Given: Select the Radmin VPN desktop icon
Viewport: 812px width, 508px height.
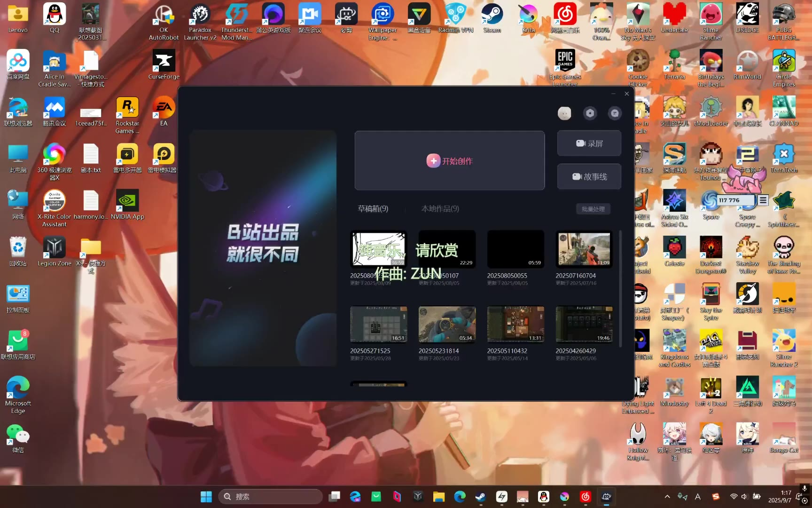Looking at the screenshot, I should click(x=456, y=19).
